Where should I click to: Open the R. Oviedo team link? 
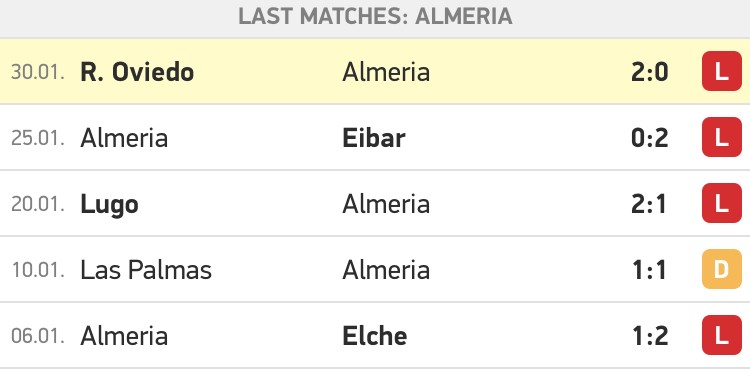point(137,72)
